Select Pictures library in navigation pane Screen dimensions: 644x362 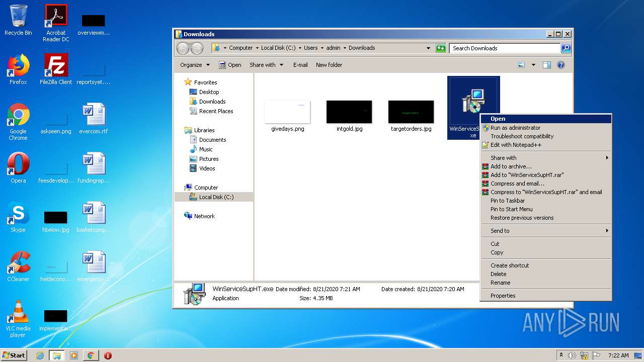(204, 159)
